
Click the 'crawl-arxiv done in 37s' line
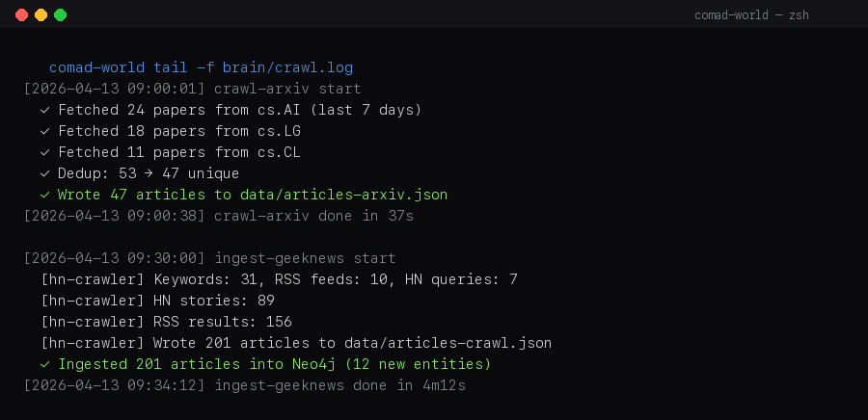[313, 216]
